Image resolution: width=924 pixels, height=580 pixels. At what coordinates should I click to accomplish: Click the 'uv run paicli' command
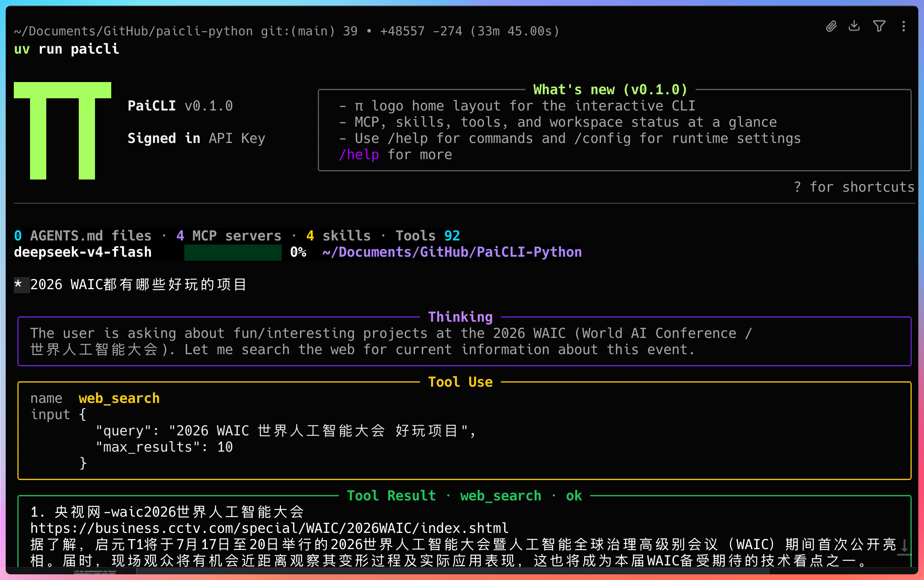tap(67, 49)
